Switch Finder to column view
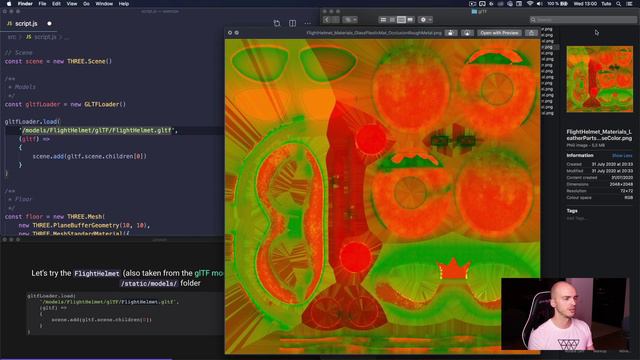The height and width of the screenshot is (360, 640). (401, 20)
